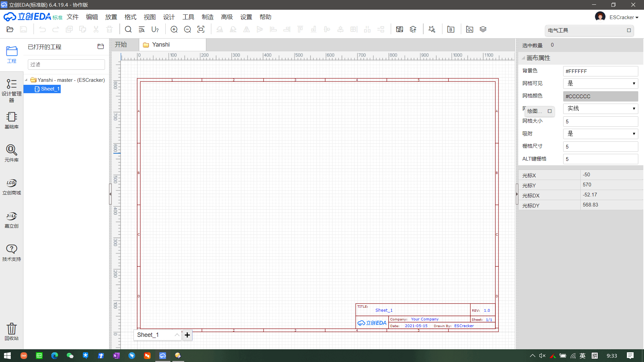This screenshot has width=644, height=362.
Task: Click the cross-probe star cursor icon
Action: (432, 29)
